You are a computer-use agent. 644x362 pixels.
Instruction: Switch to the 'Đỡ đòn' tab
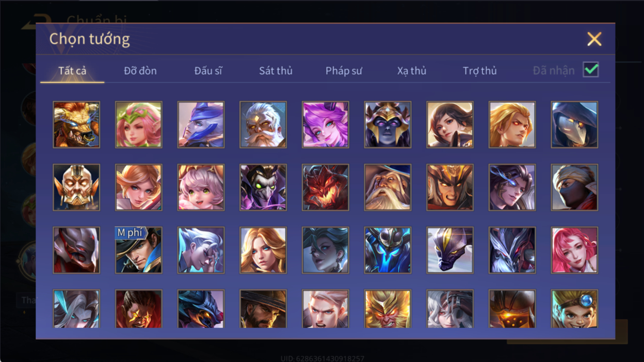140,71
